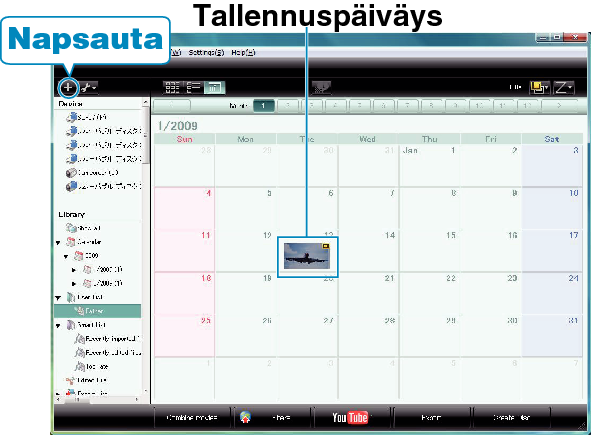Click the Create Disc button

coord(512,417)
